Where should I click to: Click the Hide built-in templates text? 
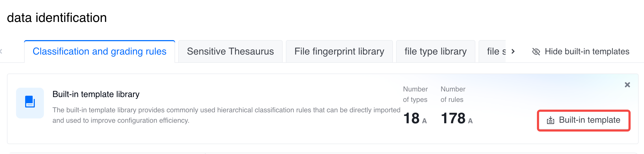coord(587,52)
